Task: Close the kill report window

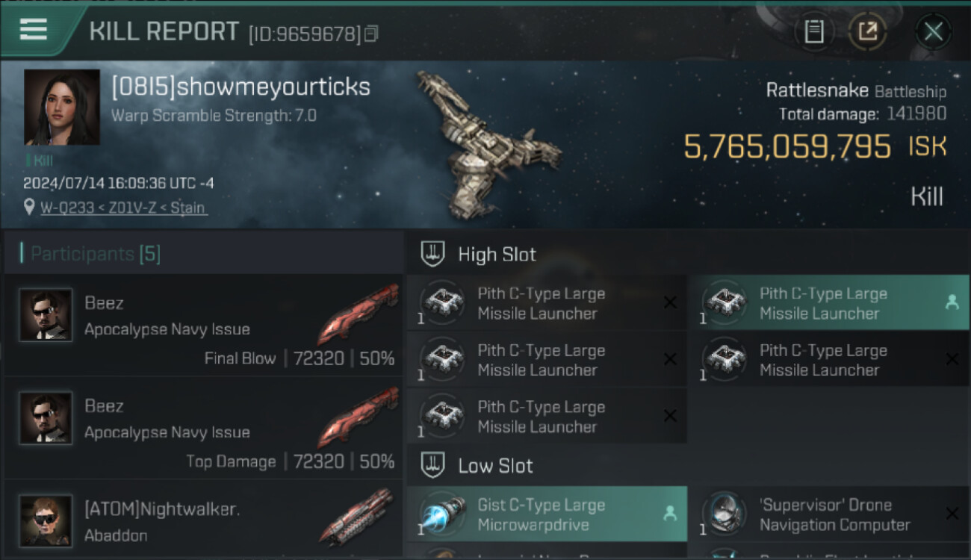Action: 933,31
